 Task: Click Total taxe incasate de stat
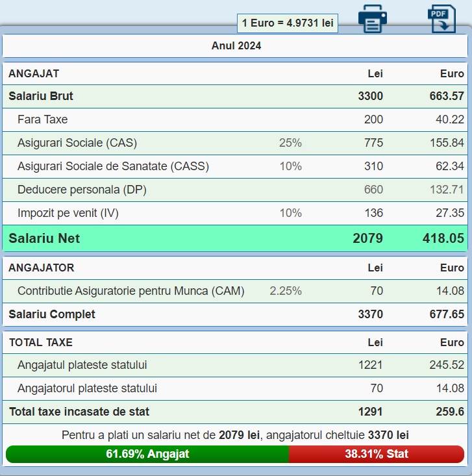pyautogui.click(x=79, y=412)
